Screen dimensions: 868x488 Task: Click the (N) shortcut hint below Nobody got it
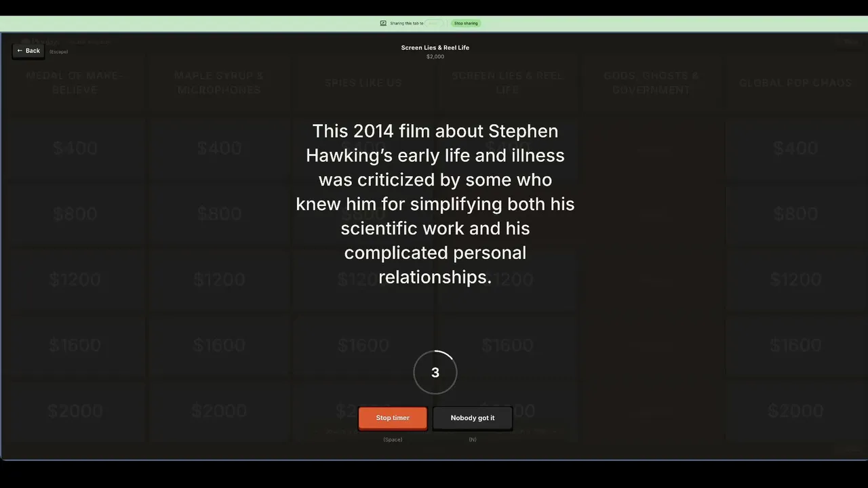click(473, 440)
